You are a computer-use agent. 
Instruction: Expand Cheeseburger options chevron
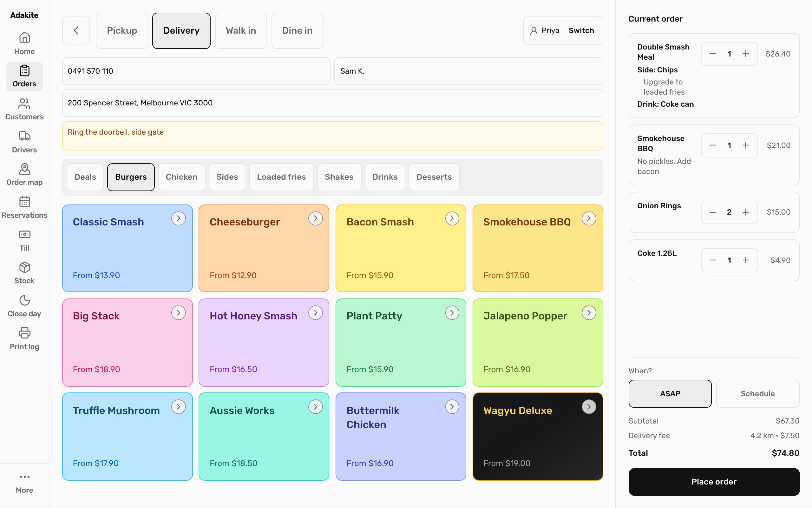(x=315, y=218)
